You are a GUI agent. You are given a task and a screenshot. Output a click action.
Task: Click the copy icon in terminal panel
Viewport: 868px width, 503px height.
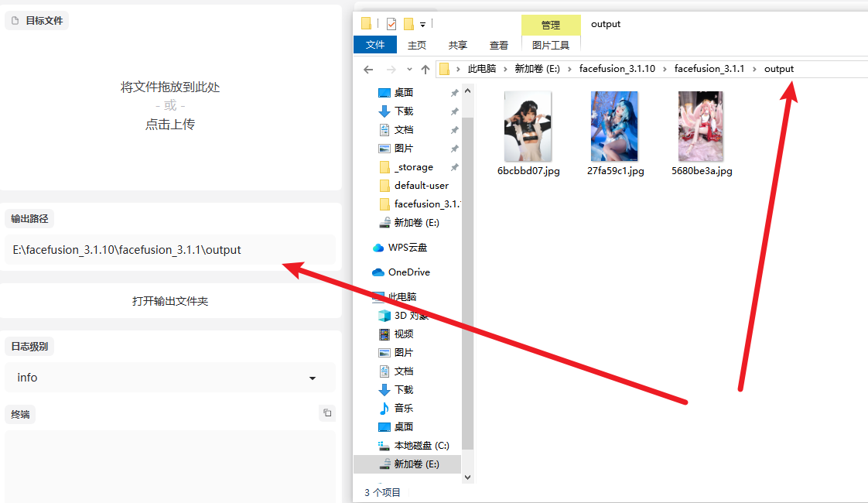327,413
